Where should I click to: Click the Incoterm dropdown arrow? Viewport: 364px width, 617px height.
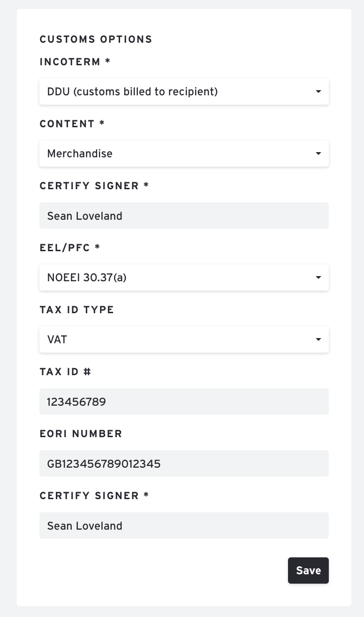(x=318, y=91)
